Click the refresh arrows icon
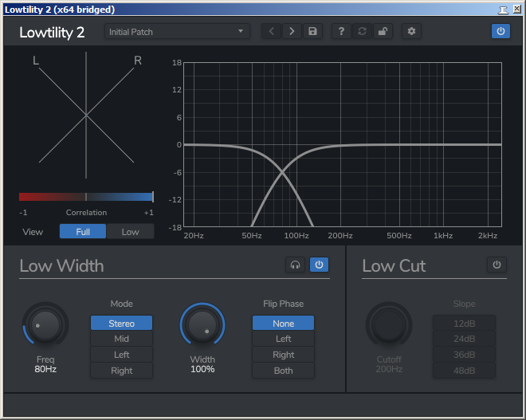The image size is (526, 420). [x=362, y=32]
